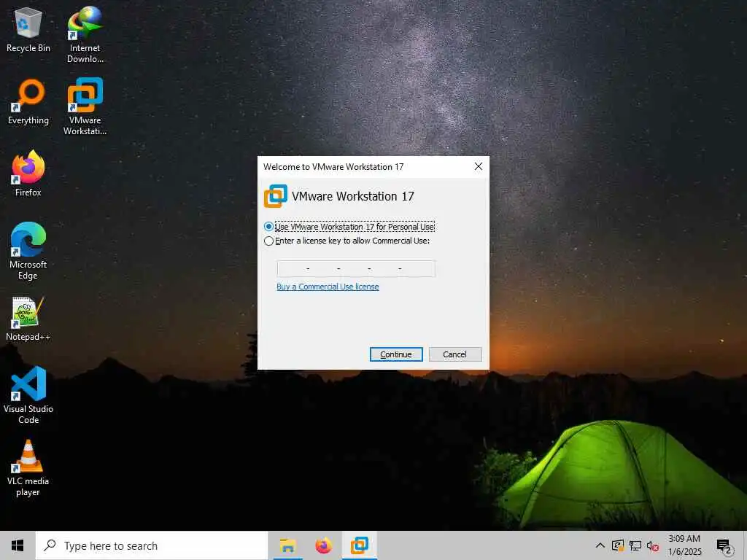Click the Type here to search box

(152, 545)
